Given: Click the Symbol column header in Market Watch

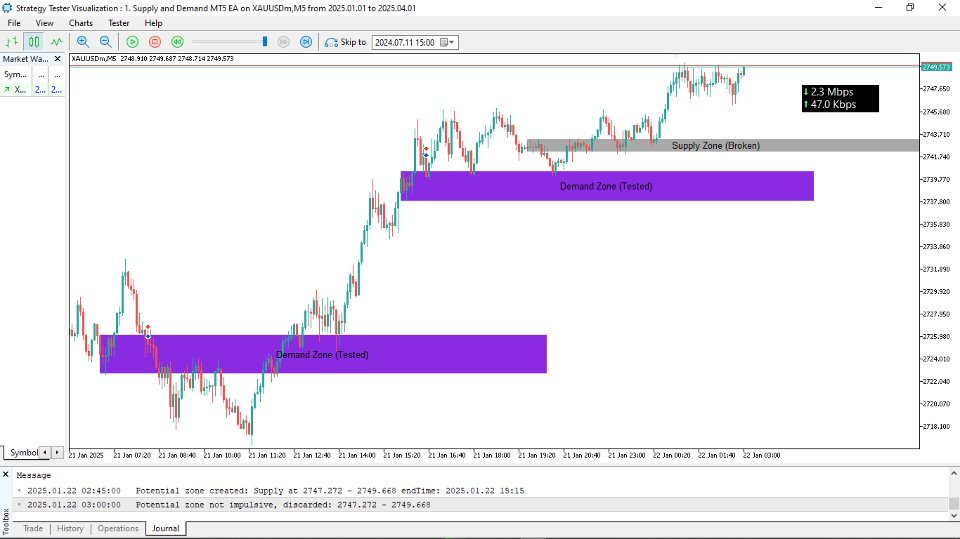Looking at the screenshot, I should coord(15,74).
